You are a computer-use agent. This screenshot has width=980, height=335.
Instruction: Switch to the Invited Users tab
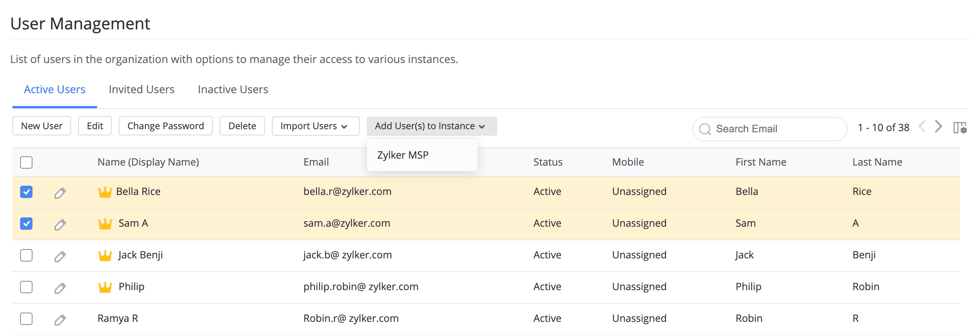pyautogui.click(x=142, y=89)
